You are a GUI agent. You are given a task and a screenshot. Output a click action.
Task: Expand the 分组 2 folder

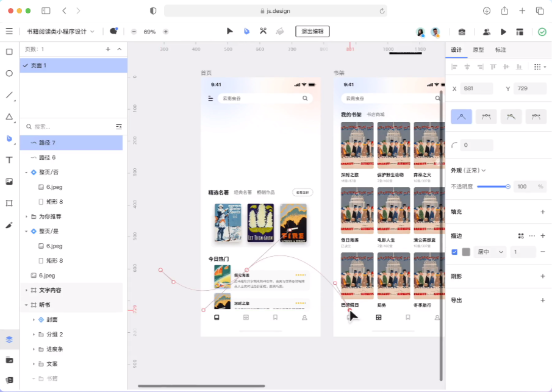34,335
